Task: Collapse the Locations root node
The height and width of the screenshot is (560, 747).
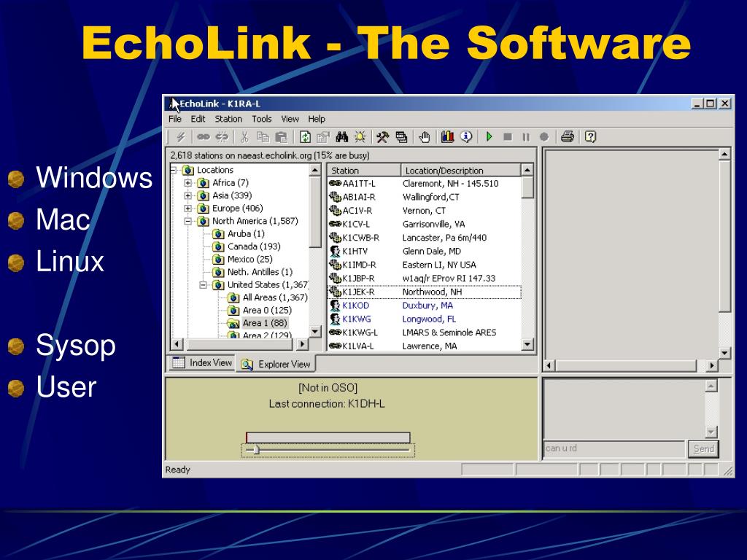Action: (174, 170)
